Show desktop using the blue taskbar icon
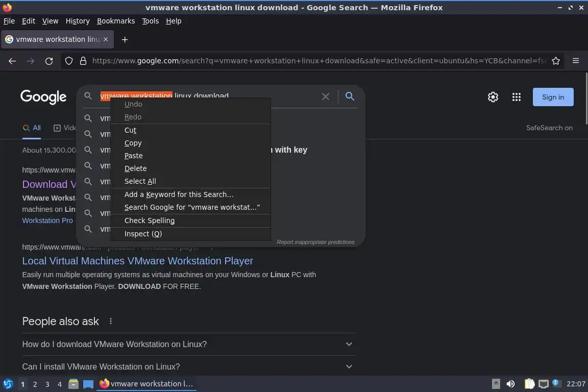Viewport: 588px width, 392px height. pyautogui.click(x=88, y=384)
